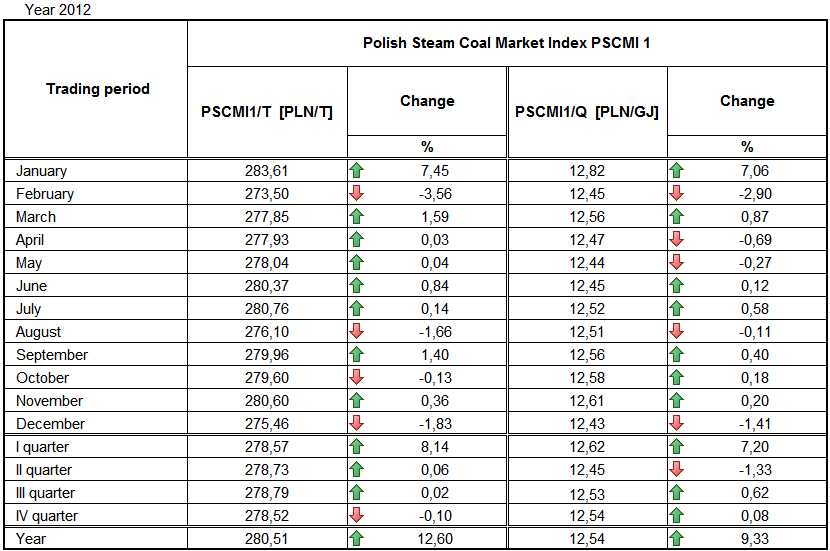Click the green up arrow in Year PSCMI1/T change
The height and width of the screenshot is (551, 830).
tap(357, 540)
